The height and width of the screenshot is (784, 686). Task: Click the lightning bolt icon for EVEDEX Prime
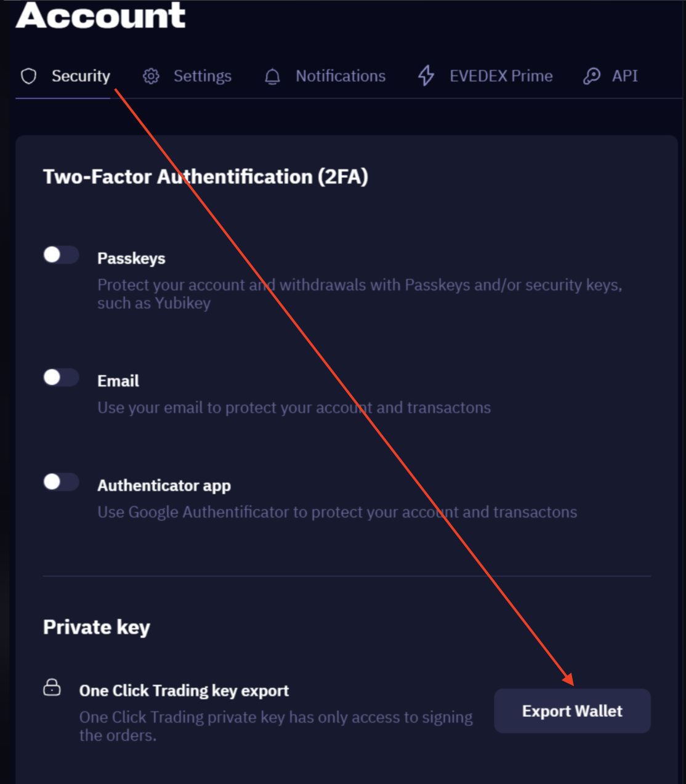[426, 76]
